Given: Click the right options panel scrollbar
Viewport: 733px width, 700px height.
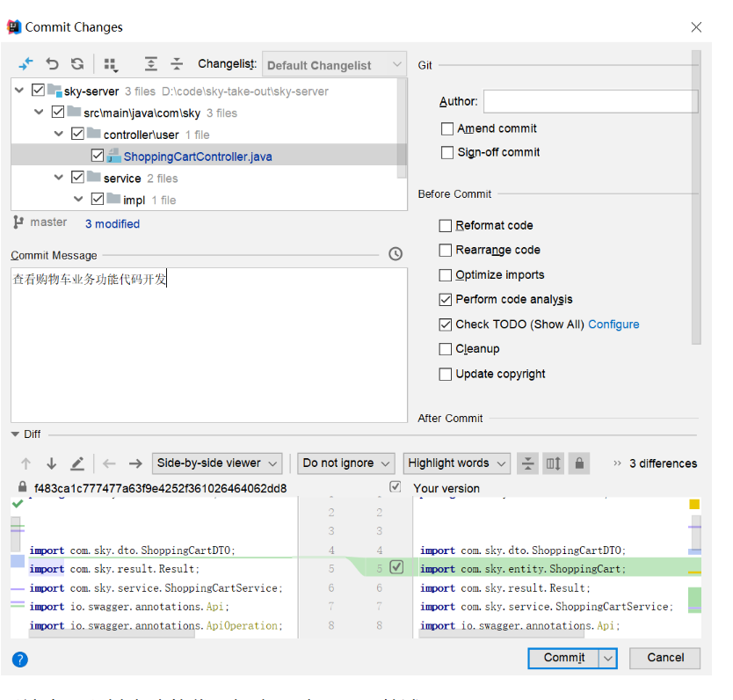Looking at the screenshot, I should [696, 197].
